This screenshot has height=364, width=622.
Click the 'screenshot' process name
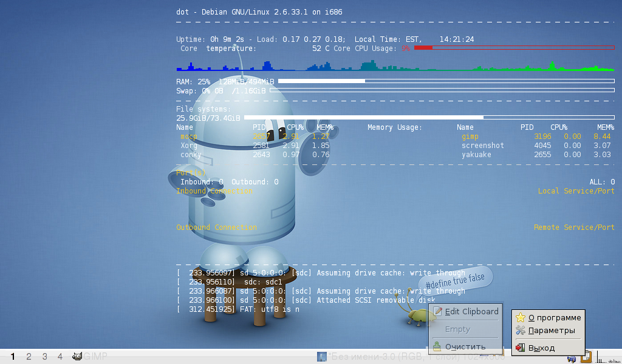pos(483,146)
